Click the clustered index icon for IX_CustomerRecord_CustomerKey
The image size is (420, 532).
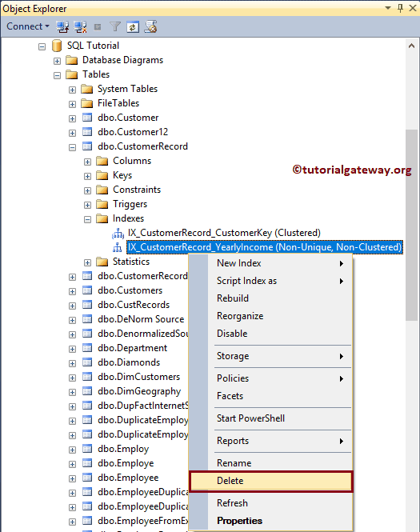point(118,233)
